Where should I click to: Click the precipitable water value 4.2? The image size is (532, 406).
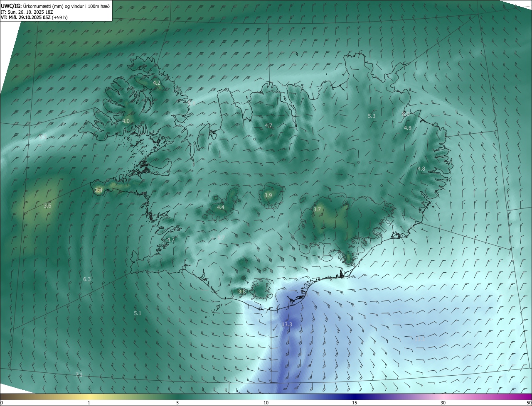(157, 83)
